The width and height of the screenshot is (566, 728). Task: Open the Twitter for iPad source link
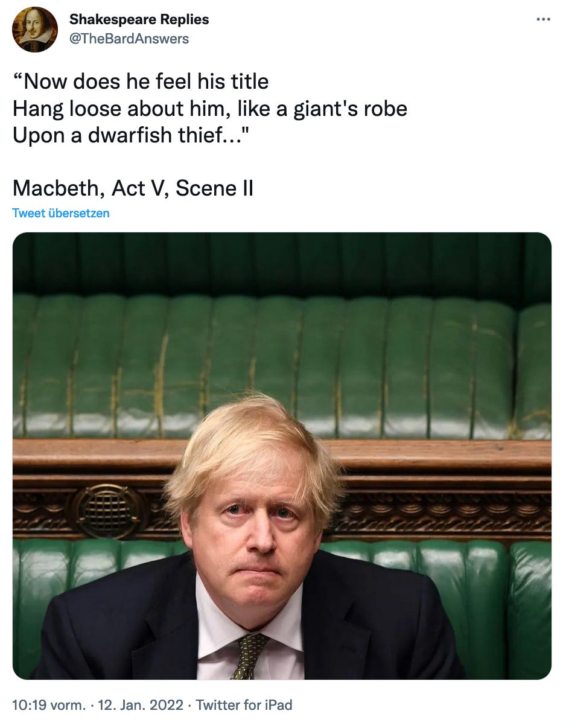point(244,704)
